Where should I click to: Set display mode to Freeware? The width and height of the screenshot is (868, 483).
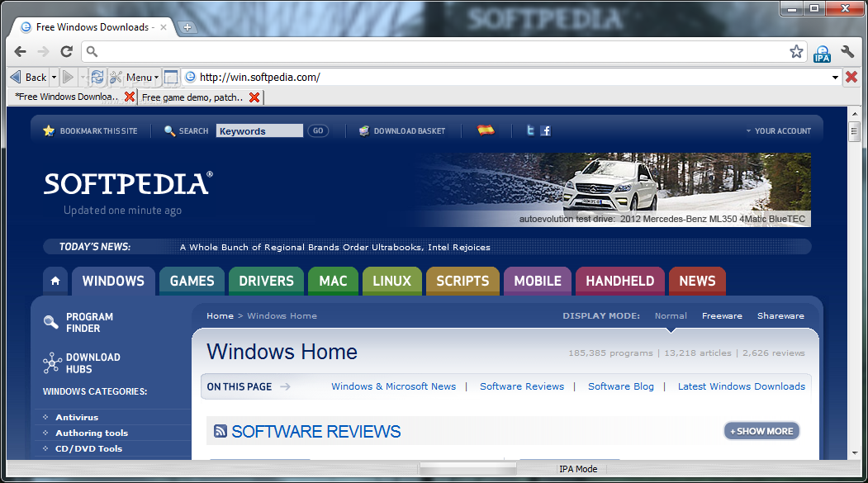coord(722,316)
